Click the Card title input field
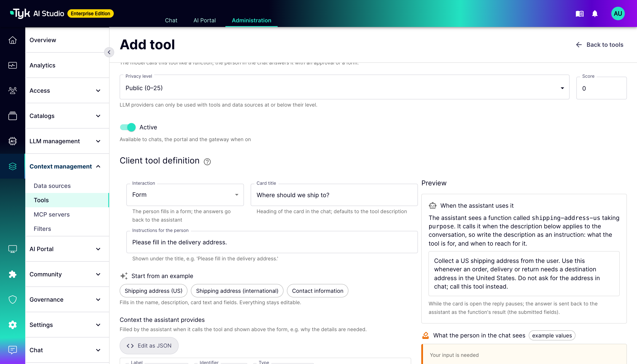The height and width of the screenshot is (364, 637). (334, 195)
